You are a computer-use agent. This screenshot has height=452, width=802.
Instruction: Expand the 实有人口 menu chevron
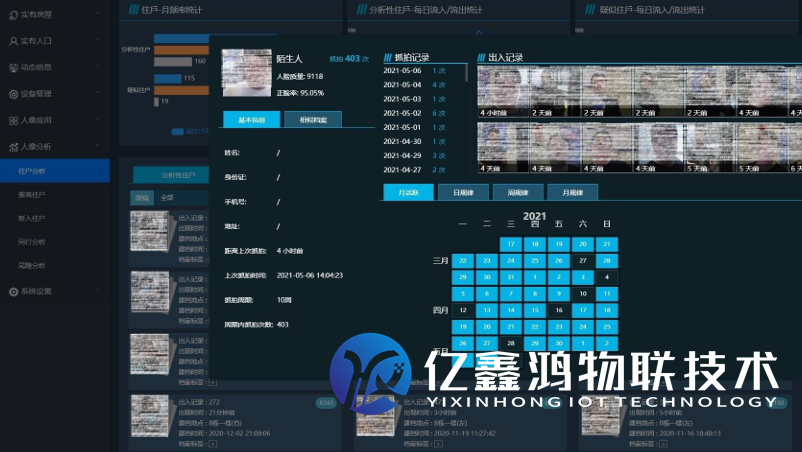coord(97,39)
